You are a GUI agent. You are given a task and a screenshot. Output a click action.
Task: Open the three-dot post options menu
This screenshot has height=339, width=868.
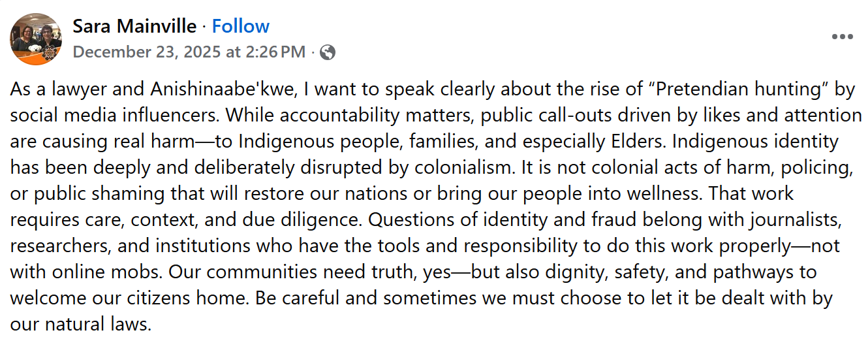(x=843, y=37)
